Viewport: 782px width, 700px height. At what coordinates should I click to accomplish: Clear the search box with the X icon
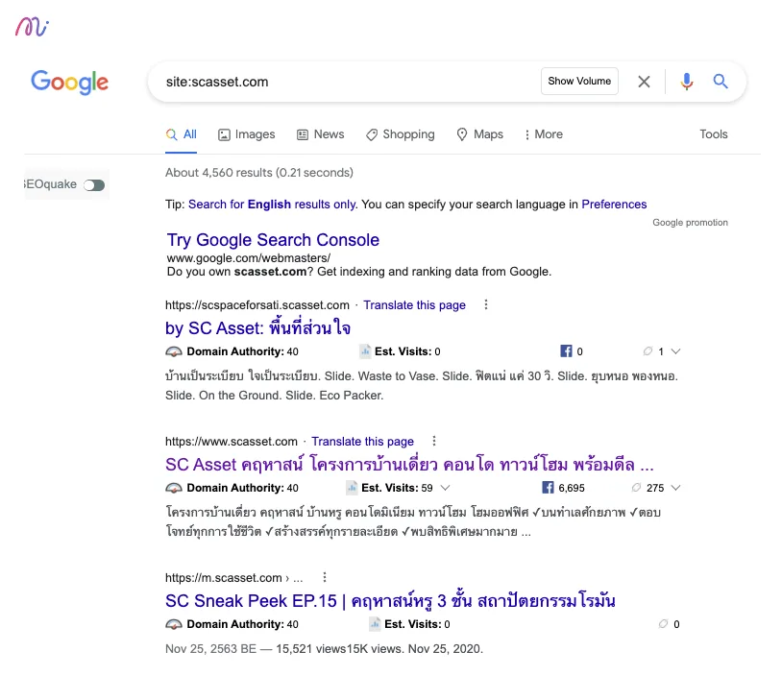click(644, 82)
